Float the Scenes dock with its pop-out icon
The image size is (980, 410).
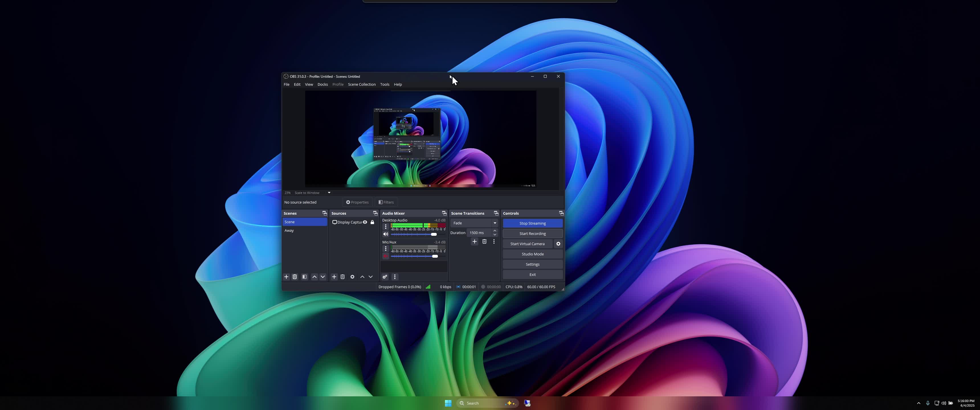point(324,213)
